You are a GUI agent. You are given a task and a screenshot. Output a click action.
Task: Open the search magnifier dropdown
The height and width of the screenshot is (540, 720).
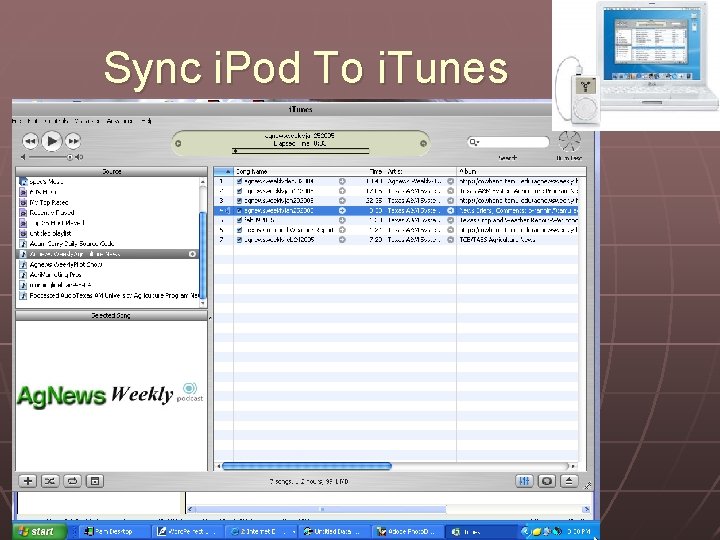473,142
